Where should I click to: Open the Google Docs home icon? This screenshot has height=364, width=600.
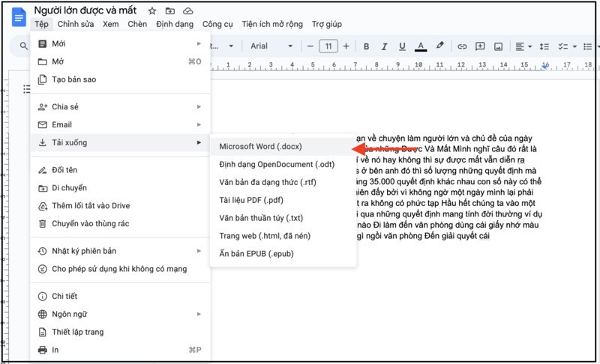coord(19,16)
